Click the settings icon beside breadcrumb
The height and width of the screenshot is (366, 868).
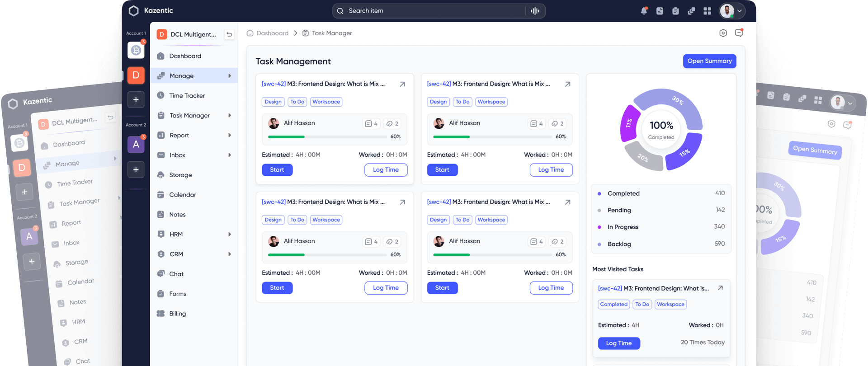(x=723, y=33)
